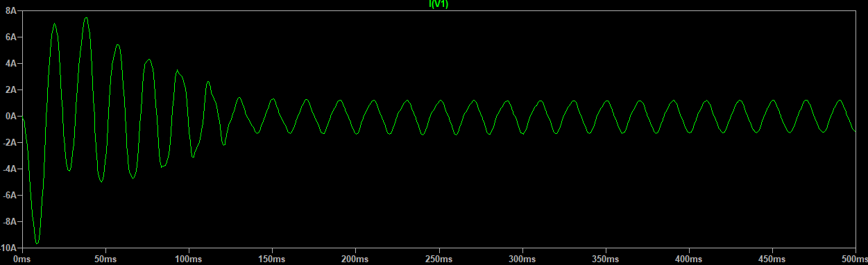Click the 2A vertical axis label
Screen dimensions: 868x265
click(12, 89)
